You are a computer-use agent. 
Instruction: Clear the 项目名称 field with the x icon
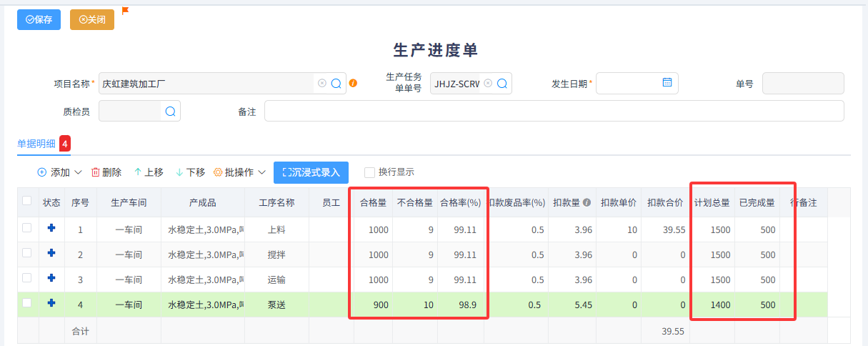322,84
